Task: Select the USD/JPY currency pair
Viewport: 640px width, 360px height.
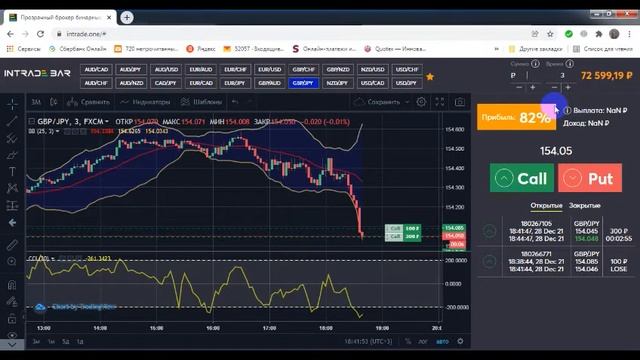Action: click(406, 83)
